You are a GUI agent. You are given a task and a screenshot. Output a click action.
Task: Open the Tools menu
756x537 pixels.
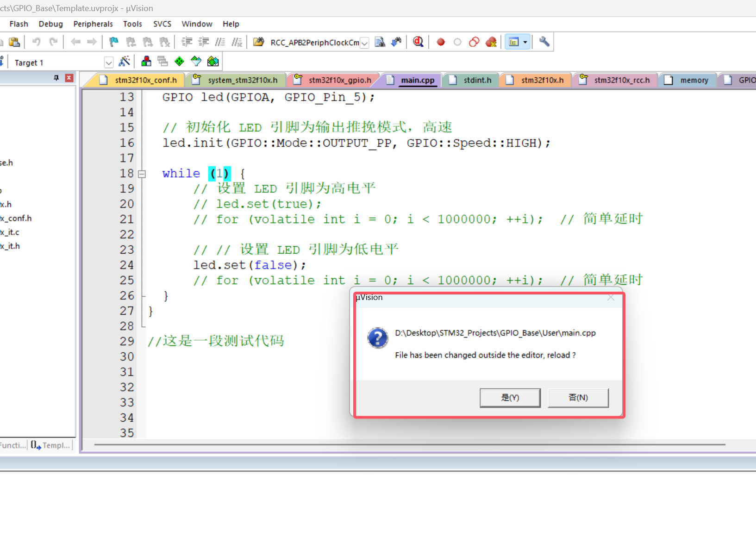click(x=132, y=24)
